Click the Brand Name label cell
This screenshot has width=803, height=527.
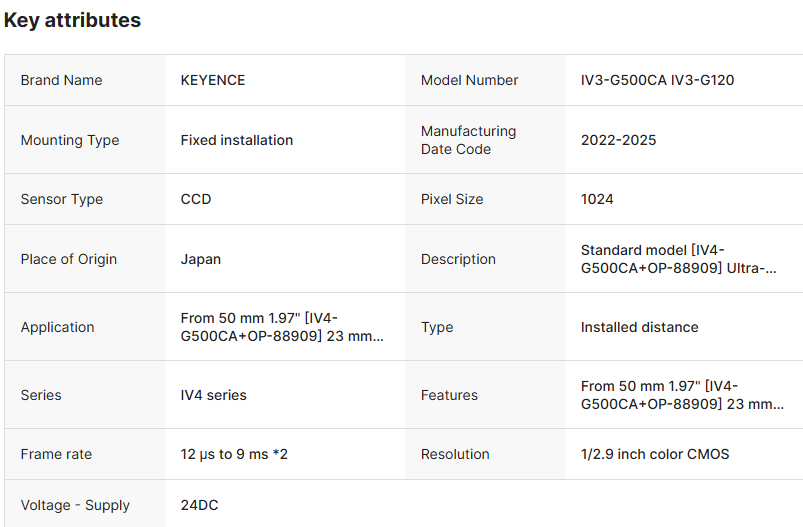(x=61, y=80)
